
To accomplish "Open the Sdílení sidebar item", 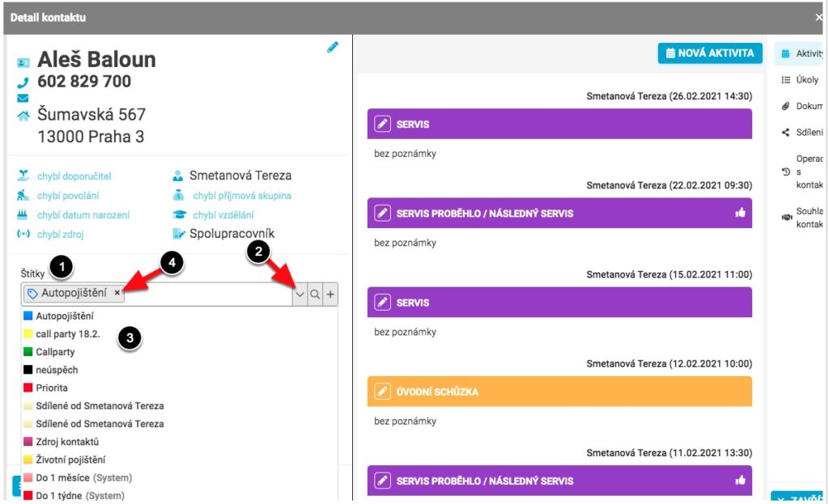I will point(801,132).
